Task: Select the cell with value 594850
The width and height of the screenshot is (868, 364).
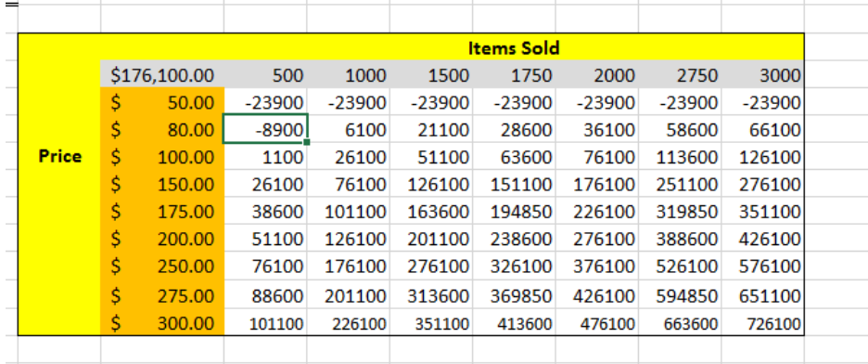Action: click(680, 294)
